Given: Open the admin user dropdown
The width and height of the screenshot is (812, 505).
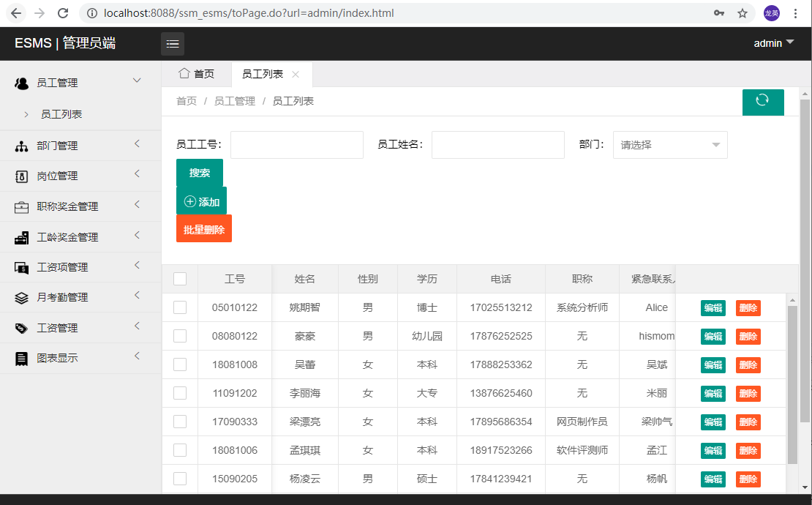Looking at the screenshot, I should click(774, 43).
